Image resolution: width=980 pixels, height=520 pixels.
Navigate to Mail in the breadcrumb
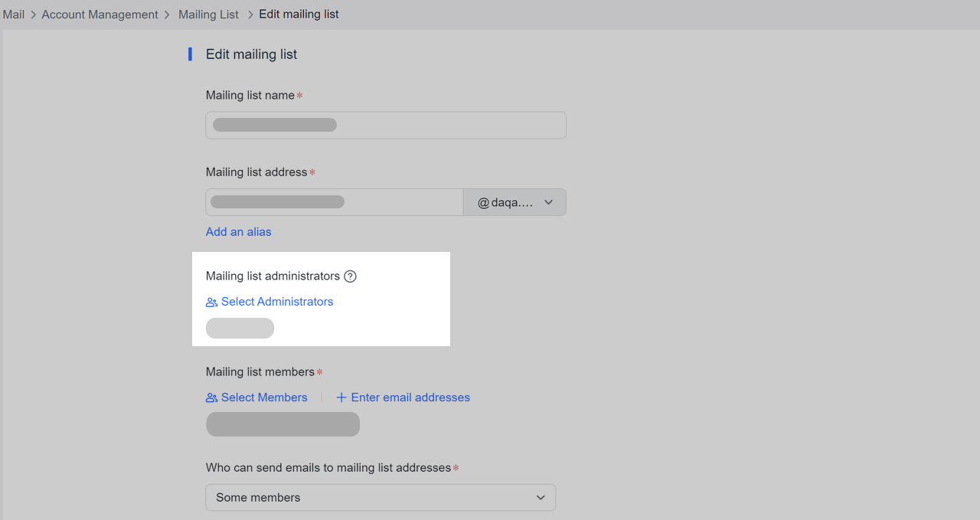click(x=13, y=14)
